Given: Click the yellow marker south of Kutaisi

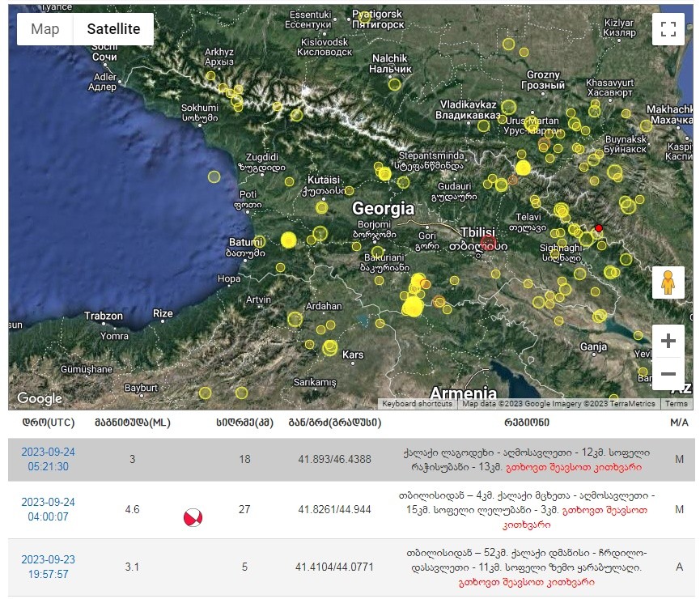Looking at the screenshot, I should click(322, 208).
